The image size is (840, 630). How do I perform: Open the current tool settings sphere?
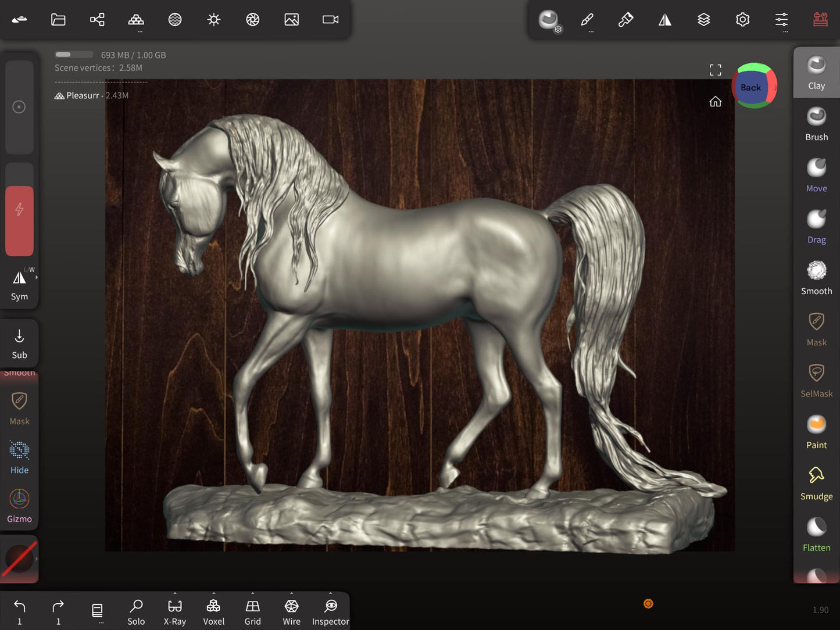(x=549, y=20)
